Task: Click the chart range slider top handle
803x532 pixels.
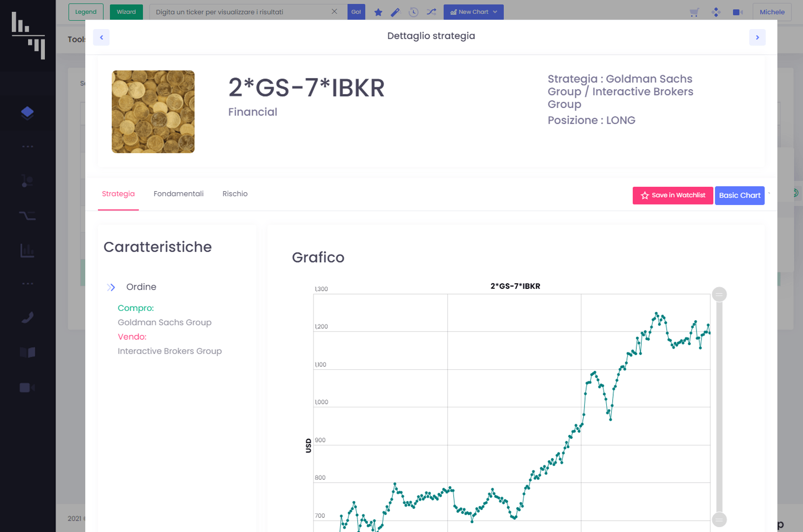Action: 719,295
